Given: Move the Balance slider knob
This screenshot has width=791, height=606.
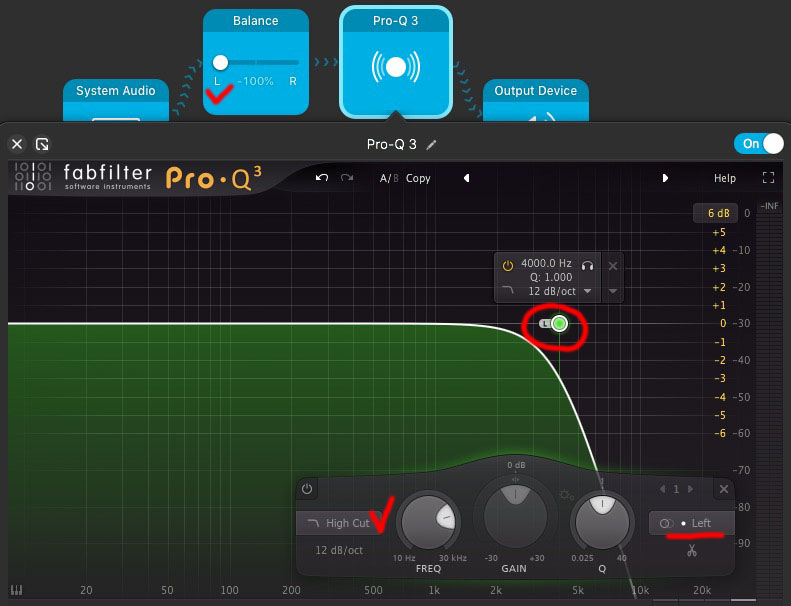Looking at the screenshot, I should pos(220,63).
